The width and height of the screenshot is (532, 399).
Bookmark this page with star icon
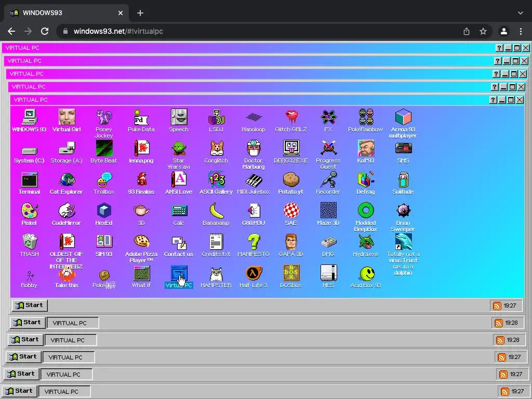tap(483, 31)
